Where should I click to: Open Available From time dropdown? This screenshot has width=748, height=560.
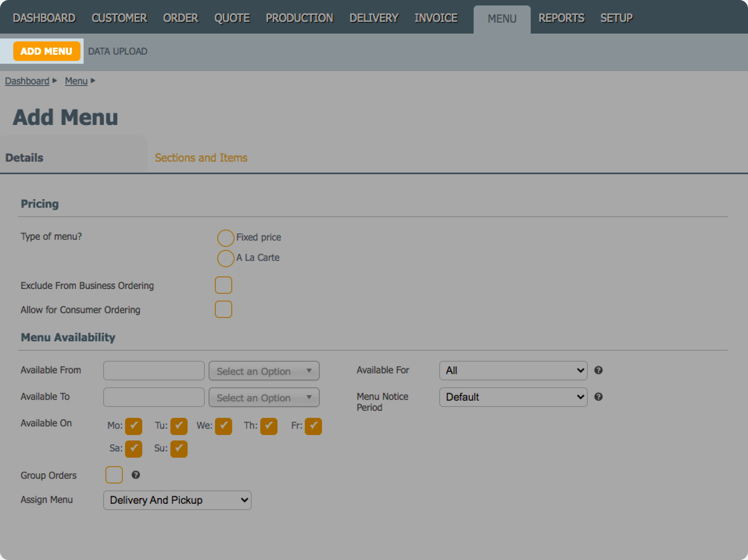click(x=264, y=371)
